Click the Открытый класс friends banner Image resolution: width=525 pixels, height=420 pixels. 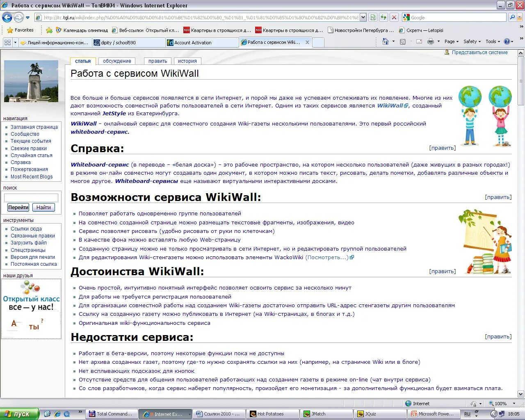pos(31,309)
